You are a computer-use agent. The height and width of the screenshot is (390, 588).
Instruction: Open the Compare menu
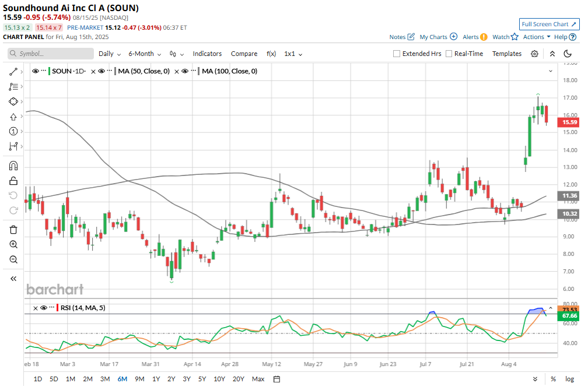coord(244,54)
